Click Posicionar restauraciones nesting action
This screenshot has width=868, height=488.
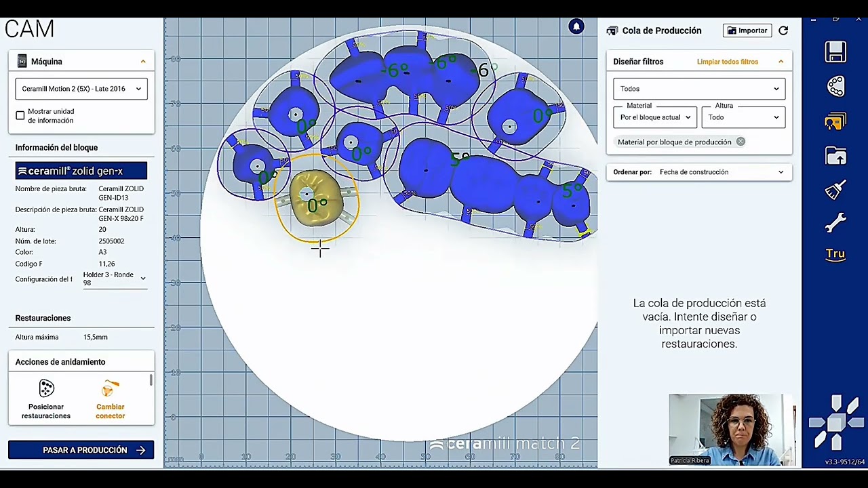point(46,399)
